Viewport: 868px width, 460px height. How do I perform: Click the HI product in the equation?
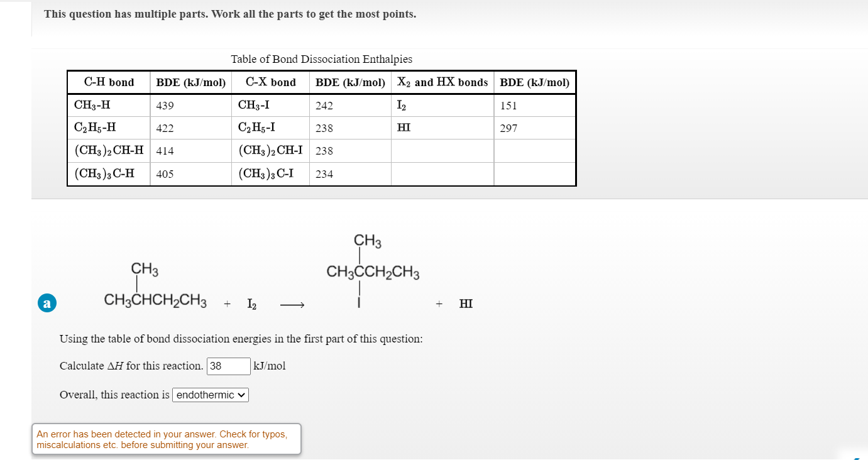465,304
